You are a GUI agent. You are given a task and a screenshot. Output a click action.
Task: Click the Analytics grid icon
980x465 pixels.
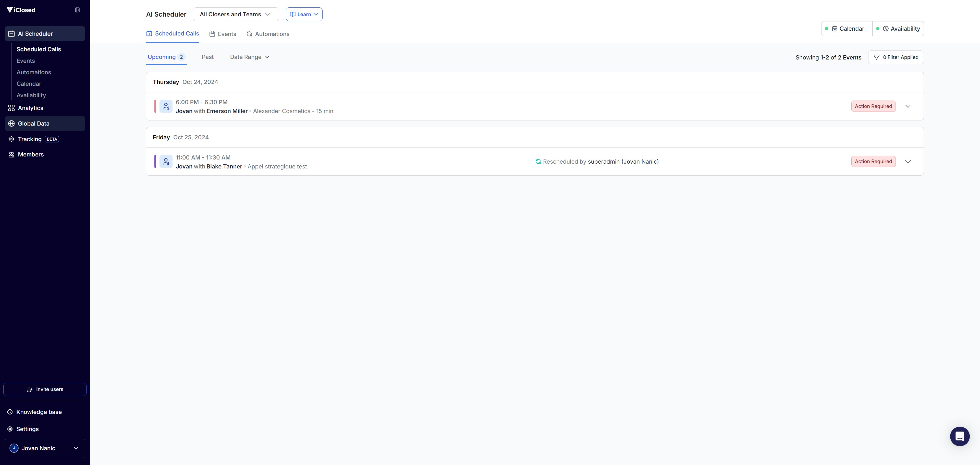click(11, 108)
